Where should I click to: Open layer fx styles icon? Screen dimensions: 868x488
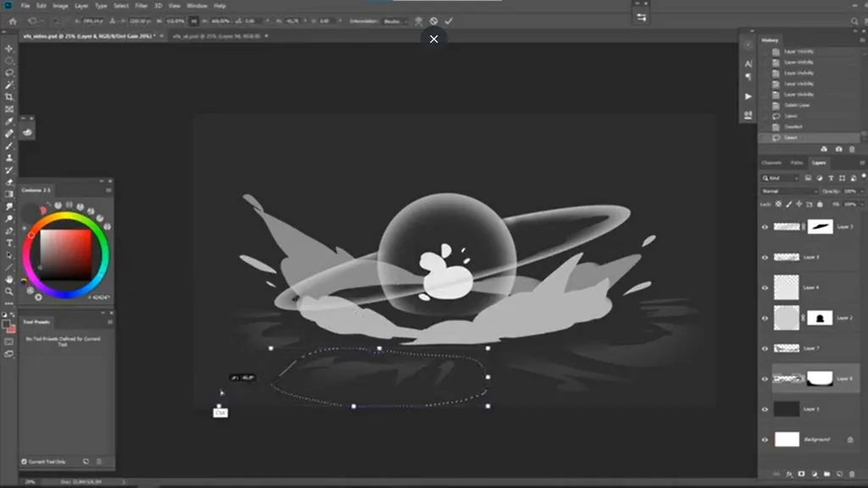point(789,474)
